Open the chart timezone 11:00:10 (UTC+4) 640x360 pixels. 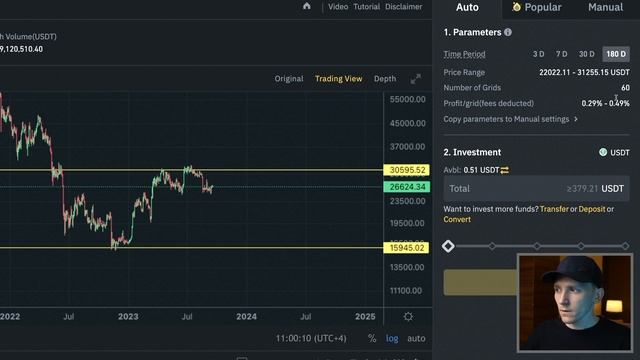pos(311,338)
